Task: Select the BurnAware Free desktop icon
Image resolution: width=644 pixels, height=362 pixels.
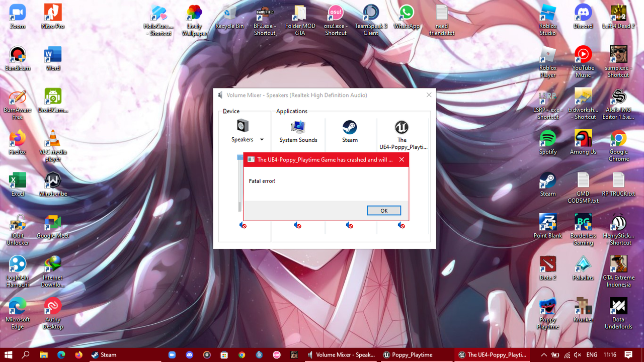Action: tap(18, 104)
